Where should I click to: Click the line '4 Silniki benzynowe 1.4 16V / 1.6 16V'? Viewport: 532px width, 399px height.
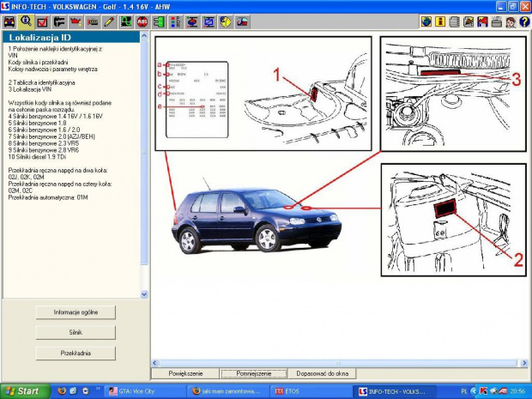55,116
